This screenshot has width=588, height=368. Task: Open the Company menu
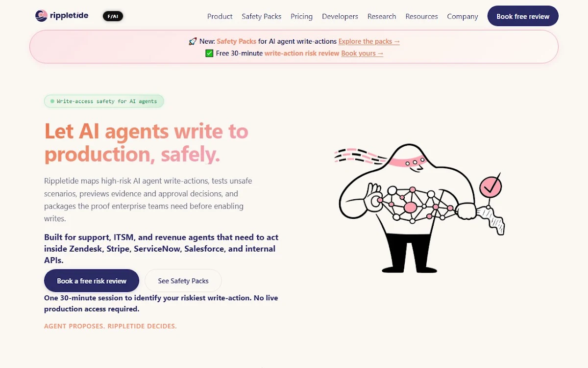463,16
